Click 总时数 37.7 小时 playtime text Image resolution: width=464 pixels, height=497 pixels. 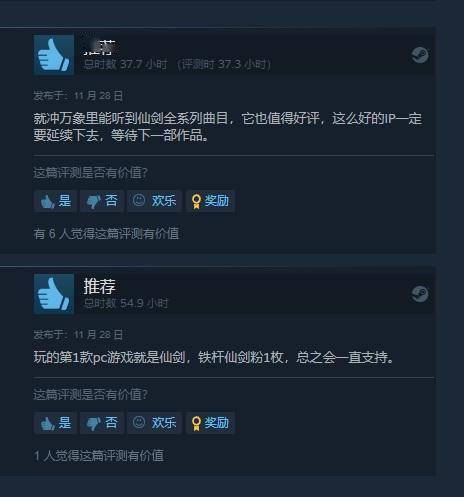(x=125, y=64)
